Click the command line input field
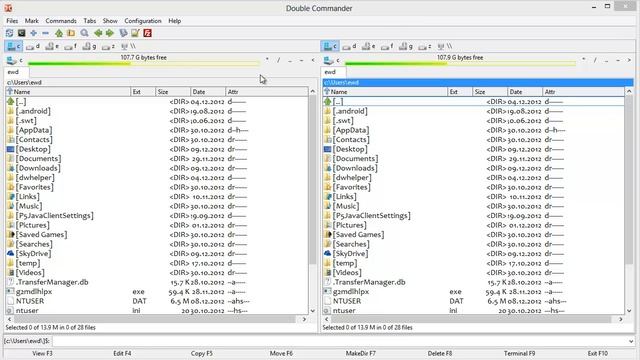 tap(339, 341)
